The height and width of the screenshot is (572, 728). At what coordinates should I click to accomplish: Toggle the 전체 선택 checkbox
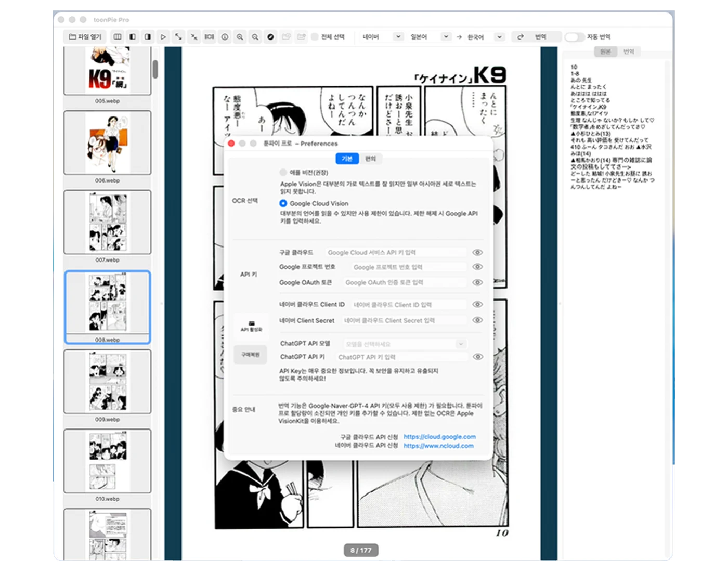[315, 37]
